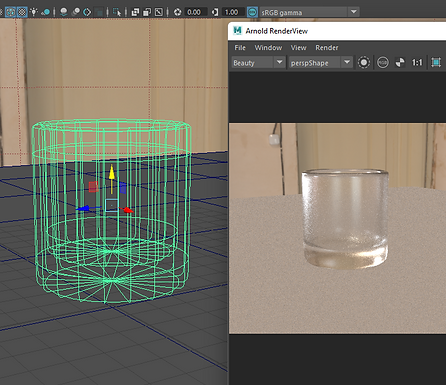Viewport: 446px width, 385px height.
Task: Click the arrow next to Beauty
Action: (x=279, y=62)
